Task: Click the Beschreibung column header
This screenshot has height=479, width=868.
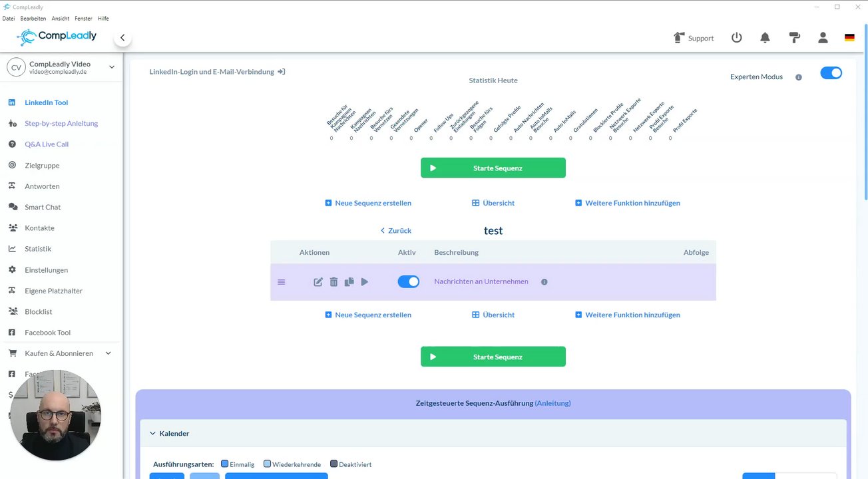Action: click(x=457, y=253)
